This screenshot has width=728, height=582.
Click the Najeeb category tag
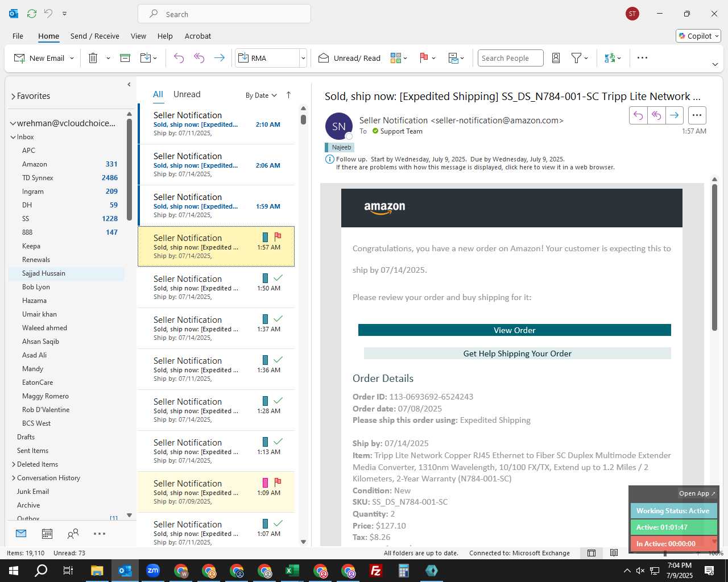tap(340, 147)
